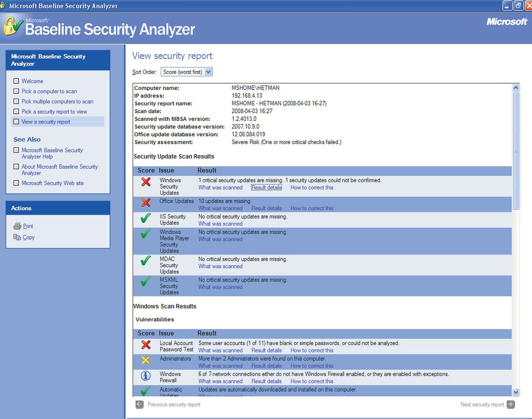
Task: Click the IP address value 192.168.4.13
Action: pyautogui.click(x=247, y=96)
